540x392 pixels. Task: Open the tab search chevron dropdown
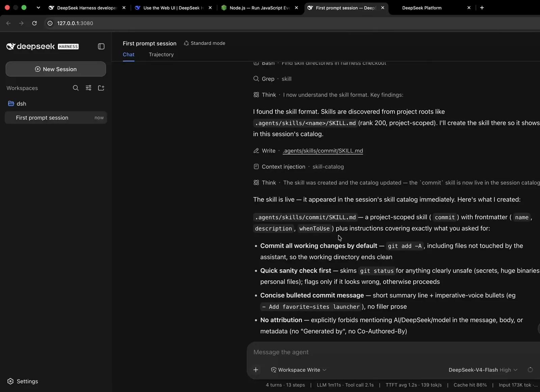[x=38, y=8]
